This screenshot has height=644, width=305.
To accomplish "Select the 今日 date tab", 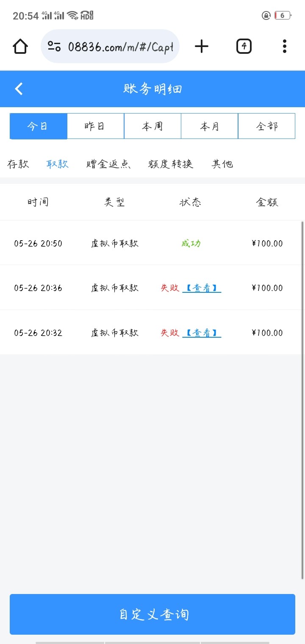I will (38, 126).
